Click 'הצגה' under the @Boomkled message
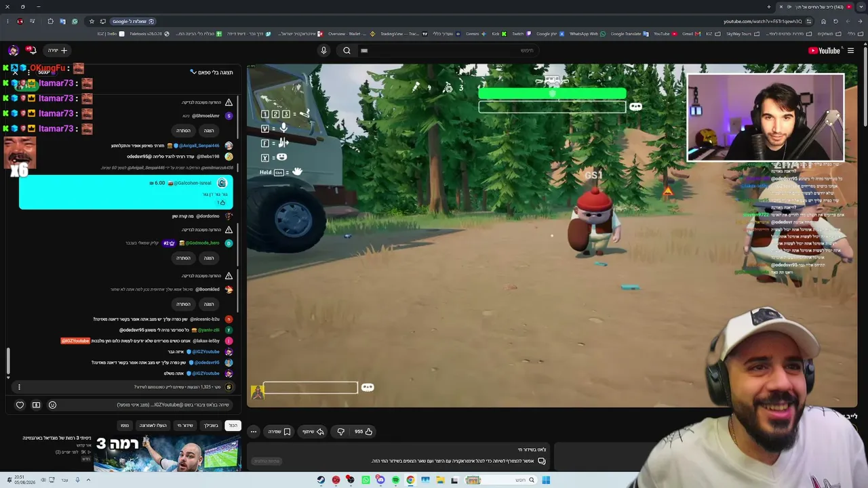This screenshot has height=488, width=868. (x=209, y=304)
